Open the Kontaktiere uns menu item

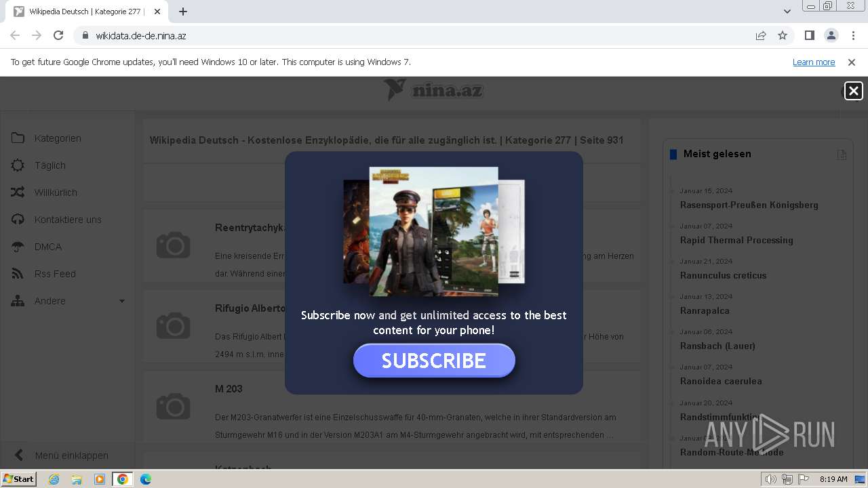[x=68, y=220]
